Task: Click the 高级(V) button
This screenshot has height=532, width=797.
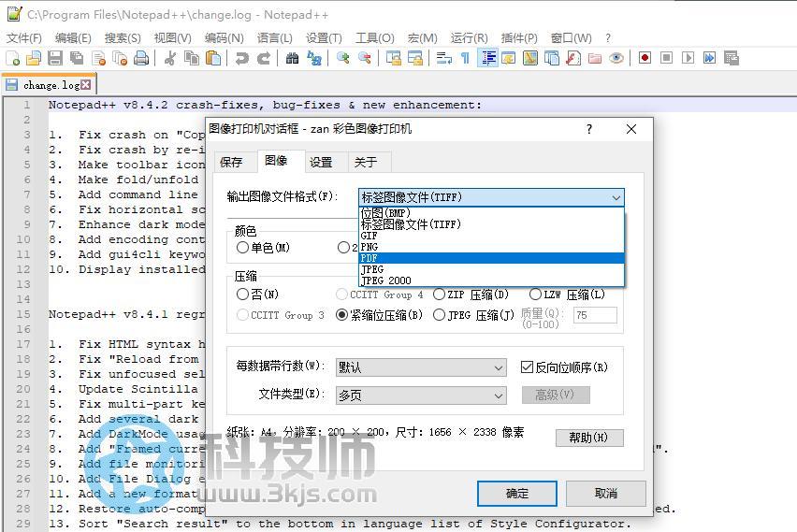Action: tap(556, 395)
